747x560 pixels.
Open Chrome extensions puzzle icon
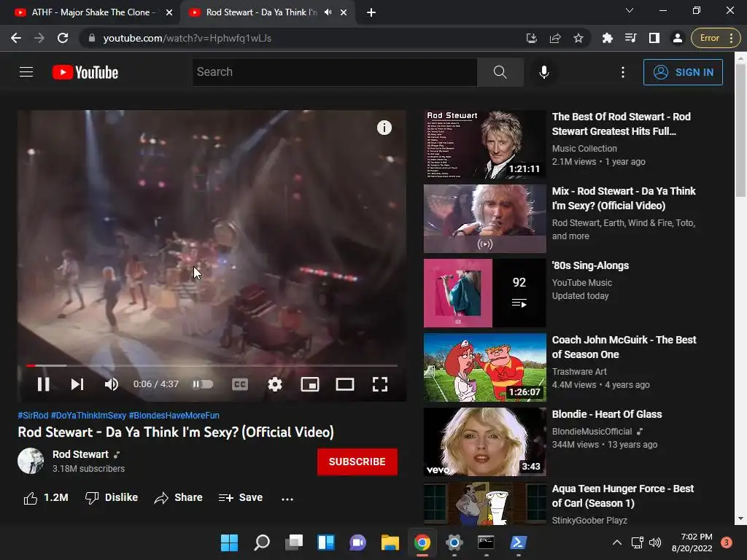click(608, 38)
